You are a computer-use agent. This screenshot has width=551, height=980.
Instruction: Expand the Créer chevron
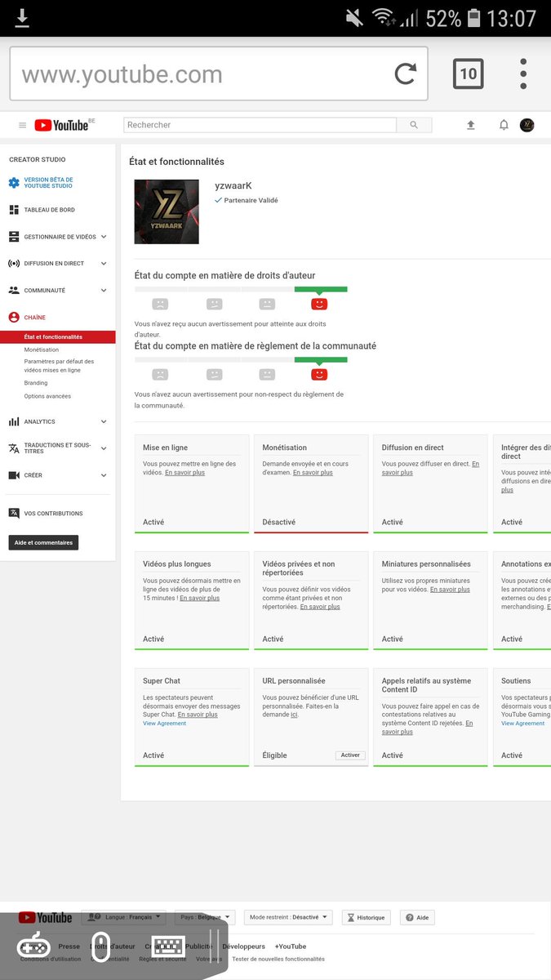coord(104,475)
